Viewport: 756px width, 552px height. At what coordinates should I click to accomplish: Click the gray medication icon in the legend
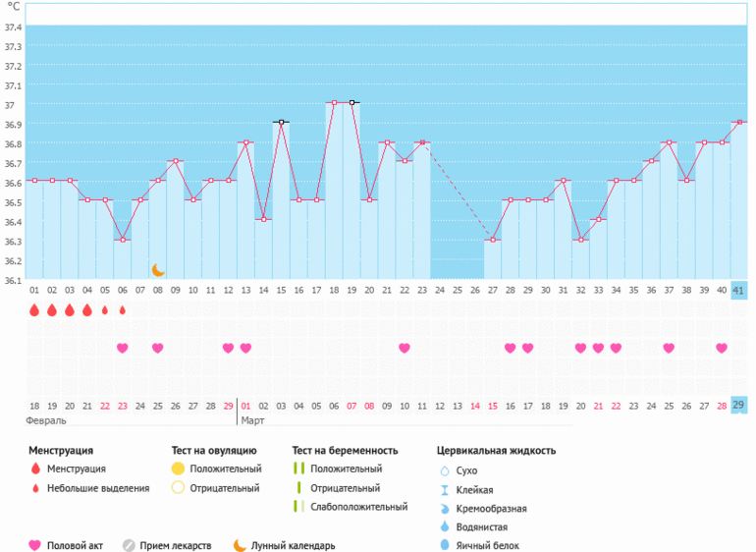[129, 545]
